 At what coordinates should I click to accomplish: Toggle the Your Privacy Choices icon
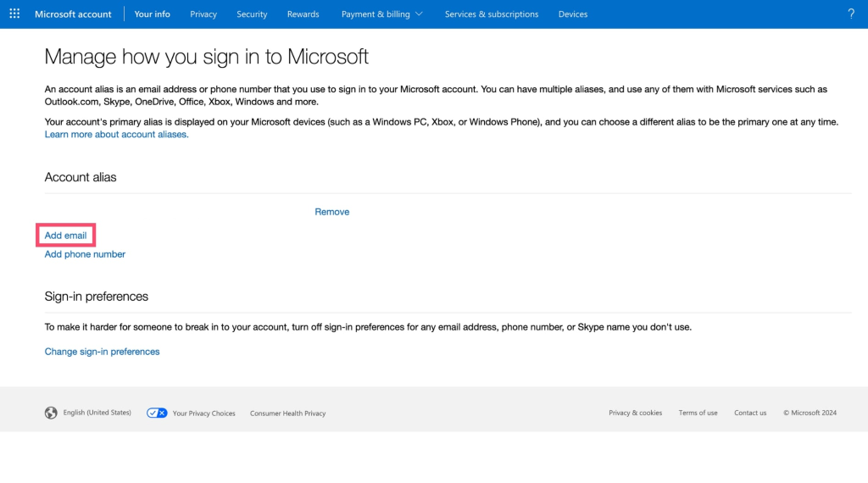pyautogui.click(x=157, y=413)
